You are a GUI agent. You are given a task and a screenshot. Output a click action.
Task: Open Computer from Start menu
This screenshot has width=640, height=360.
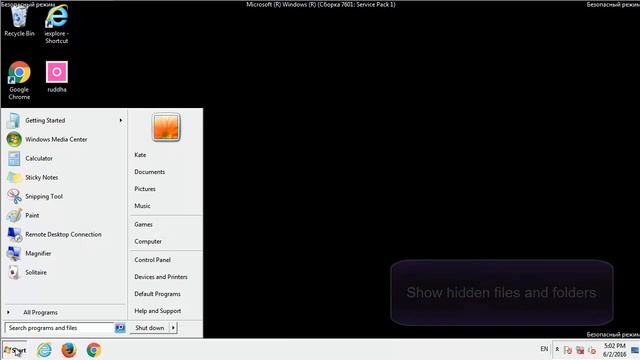pyautogui.click(x=148, y=242)
